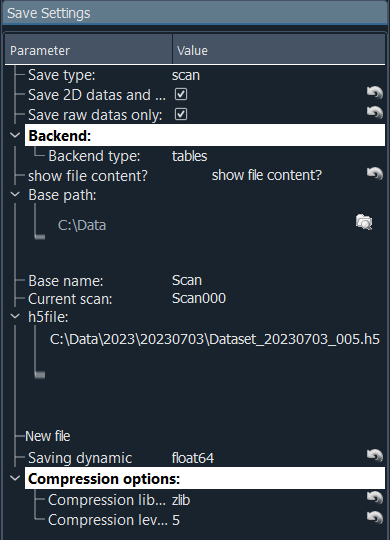Select the 'Save 2D datas and ...' label
390x540 pixels.
tap(97, 95)
